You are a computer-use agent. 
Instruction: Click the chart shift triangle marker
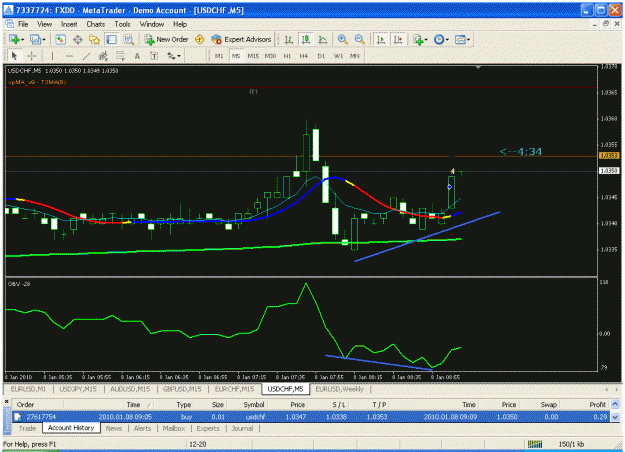[x=478, y=67]
